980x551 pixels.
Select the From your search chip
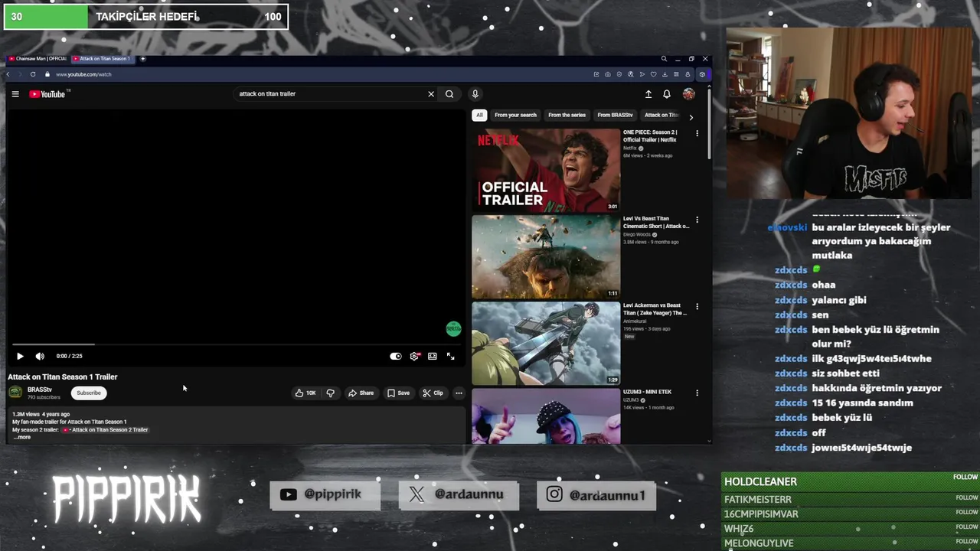[515, 115]
